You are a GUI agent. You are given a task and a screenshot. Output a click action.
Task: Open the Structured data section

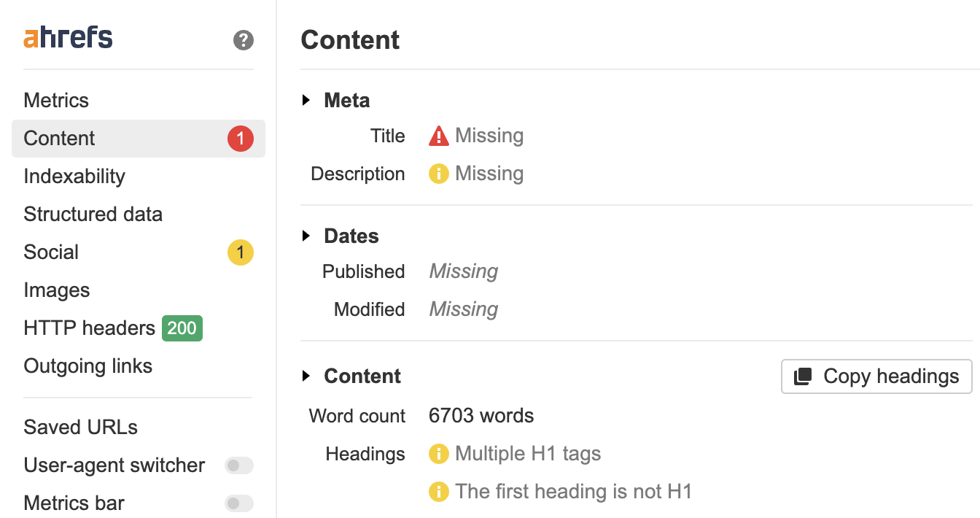tap(93, 214)
